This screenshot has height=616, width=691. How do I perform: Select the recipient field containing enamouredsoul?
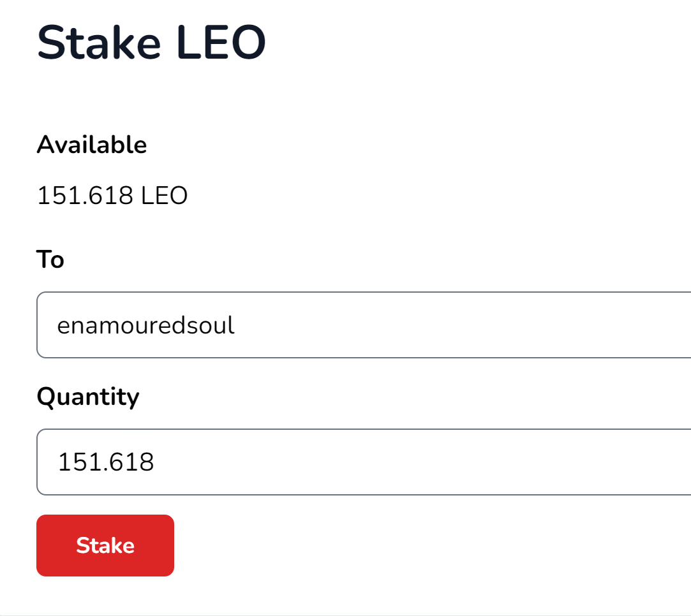coord(364,325)
